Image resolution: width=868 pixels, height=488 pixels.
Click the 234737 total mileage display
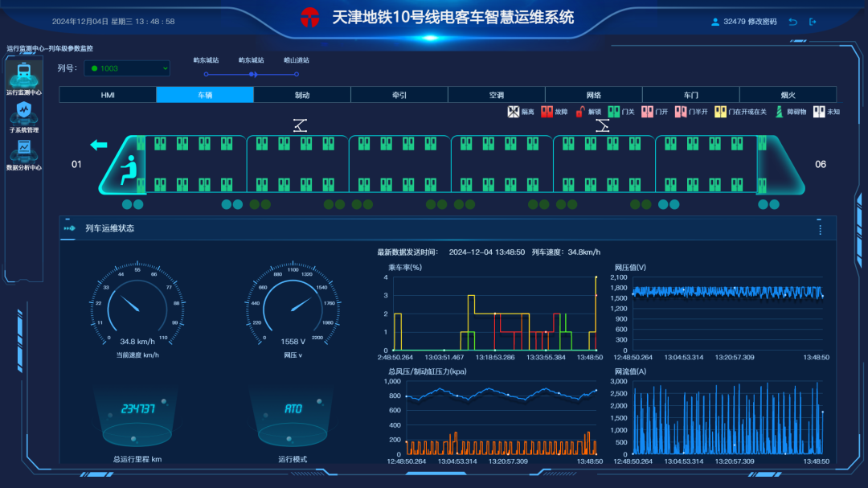pyautogui.click(x=138, y=408)
